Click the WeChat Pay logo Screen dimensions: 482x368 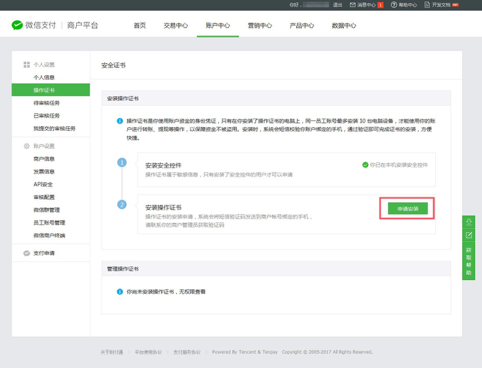point(34,25)
